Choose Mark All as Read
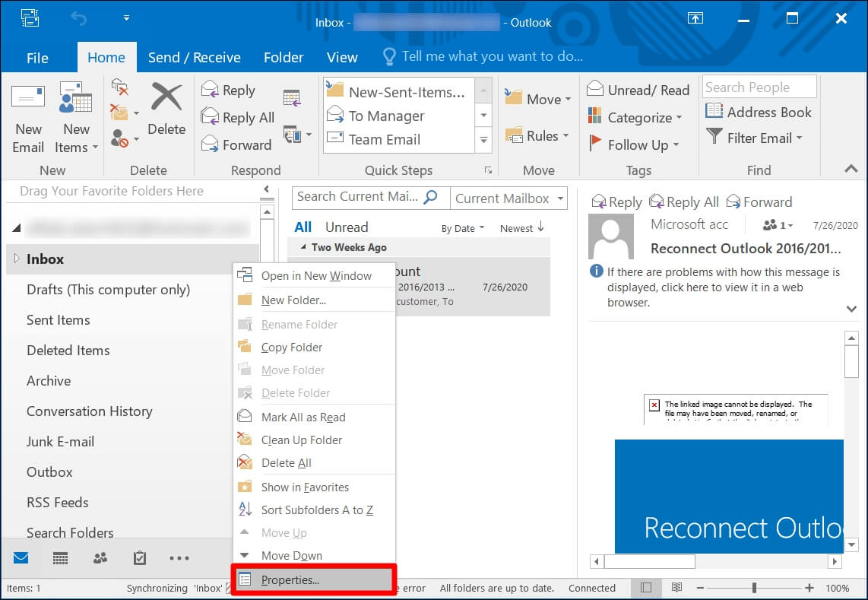The image size is (868, 600). pyautogui.click(x=315, y=417)
